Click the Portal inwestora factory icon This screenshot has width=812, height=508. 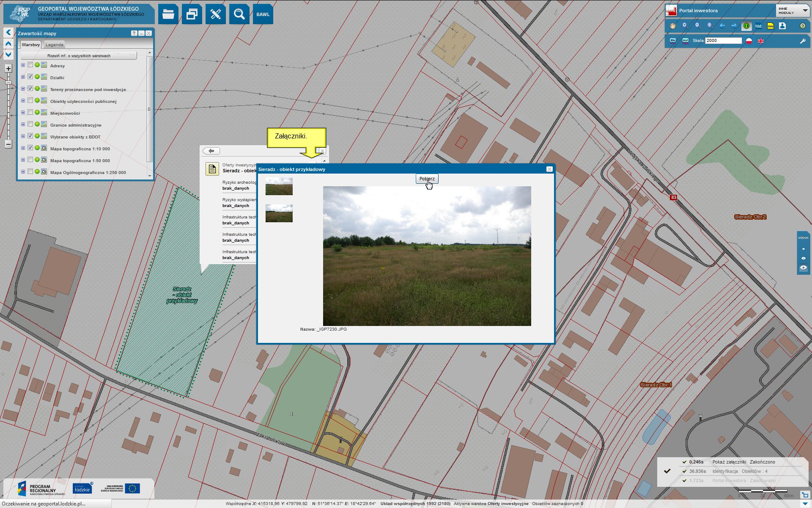pyautogui.click(x=671, y=10)
